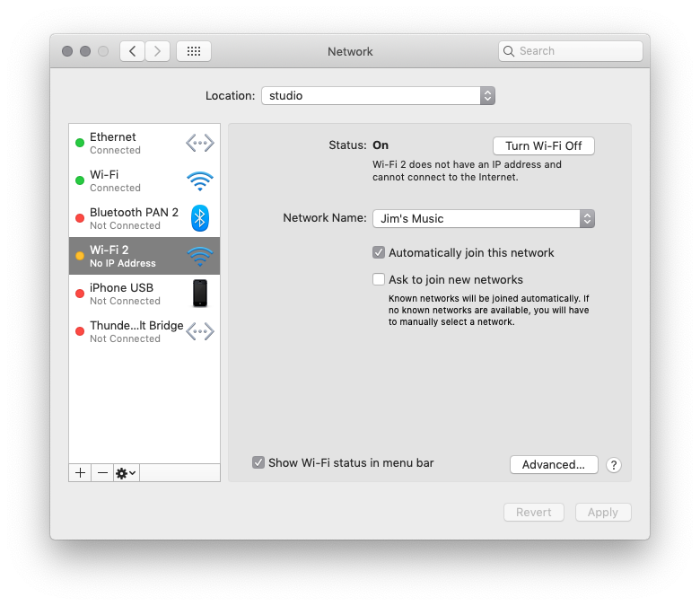Toggle Show Wi-Fi status in menu bar
The width and height of the screenshot is (700, 606).
(258, 462)
